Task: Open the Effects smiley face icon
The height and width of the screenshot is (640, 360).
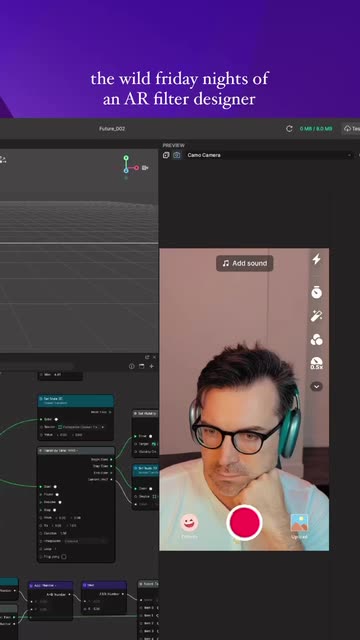Action: coord(189,522)
